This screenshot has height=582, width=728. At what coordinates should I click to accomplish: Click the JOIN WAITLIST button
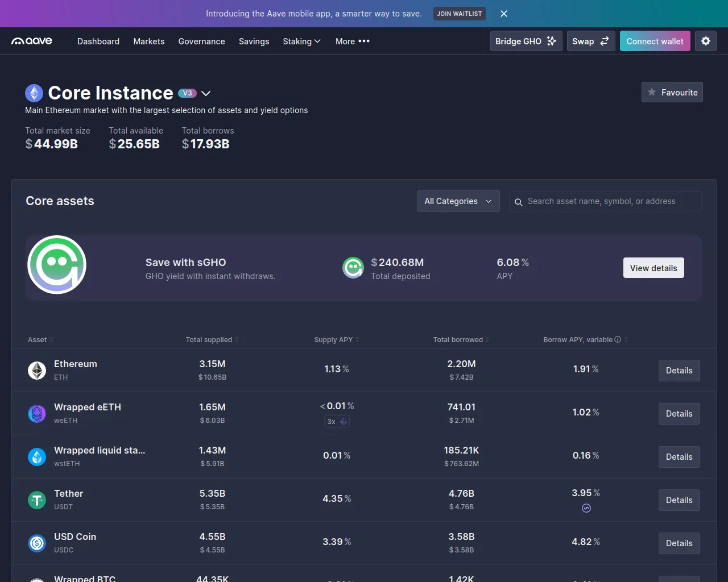tap(460, 14)
